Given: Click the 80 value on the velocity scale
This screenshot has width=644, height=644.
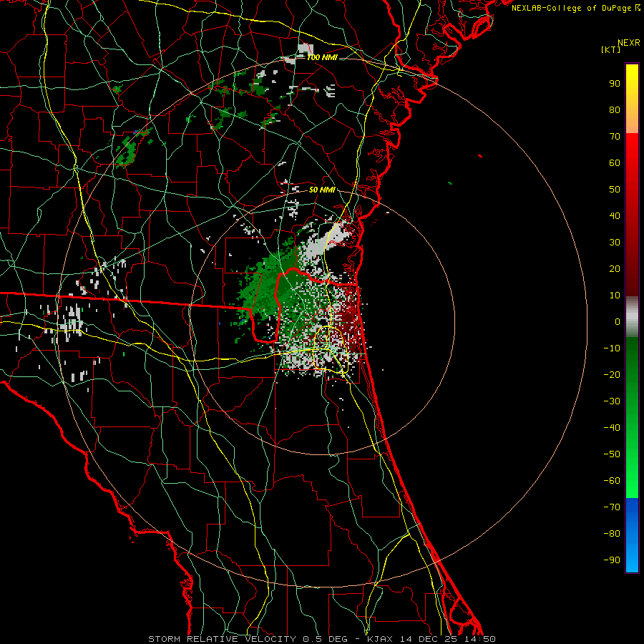Looking at the screenshot, I should point(615,109).
